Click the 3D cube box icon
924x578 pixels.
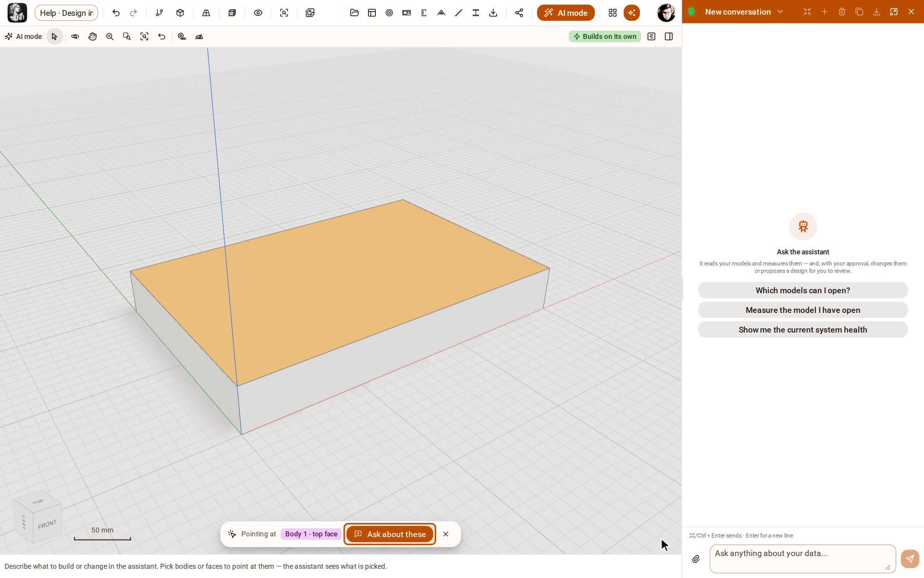[180, 13]
